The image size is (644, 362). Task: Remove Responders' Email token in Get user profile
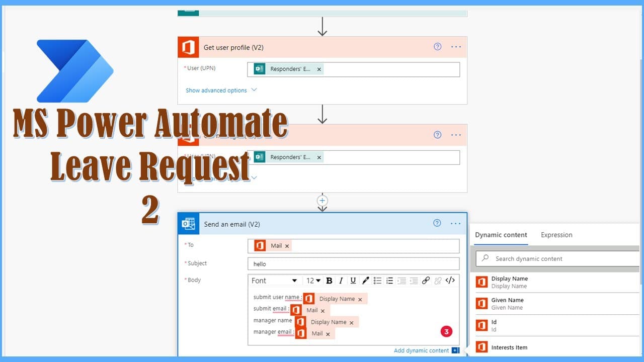tap(319, 69)
